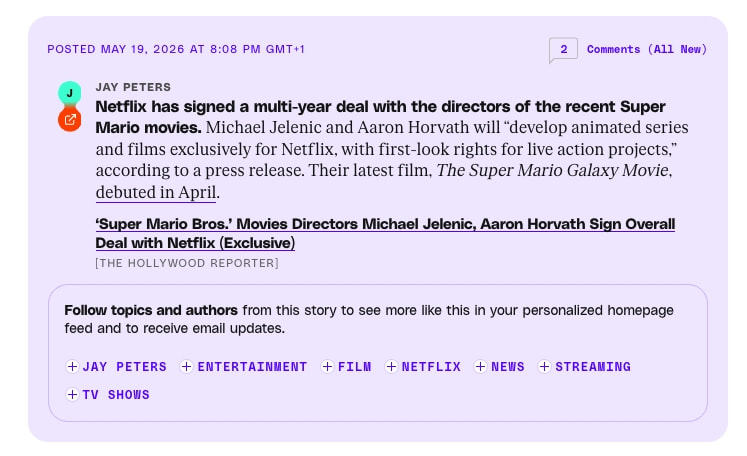Select 'The Super Mario Galaxy Movie' italic title
747x456 pixels.
point(553,171)
